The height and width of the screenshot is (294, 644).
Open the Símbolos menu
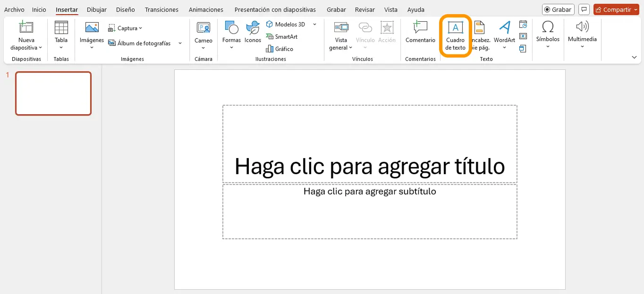[x=548, y=34]
